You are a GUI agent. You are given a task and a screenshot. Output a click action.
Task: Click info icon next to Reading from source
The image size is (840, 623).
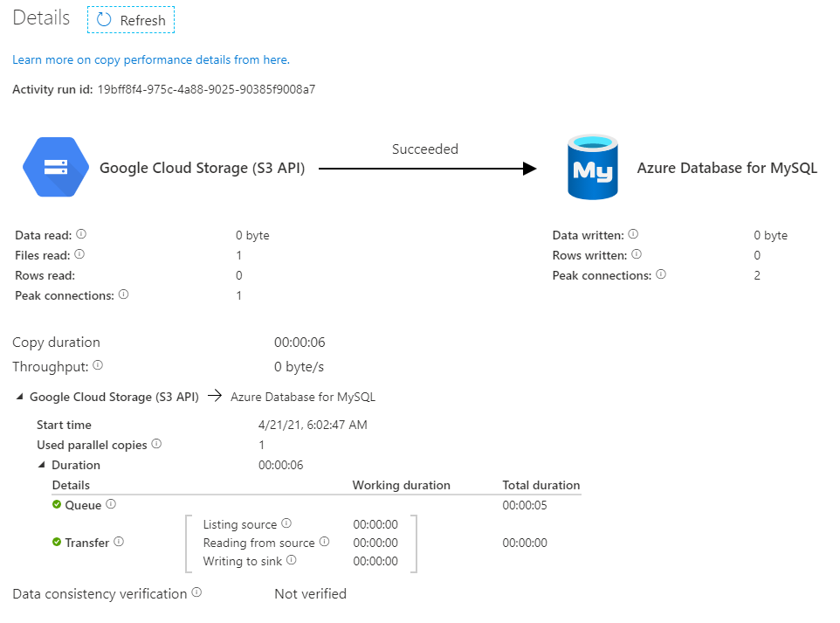click(324, 542)
